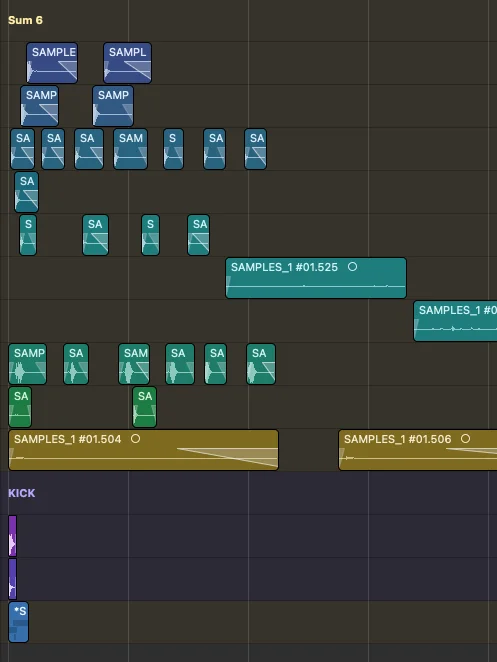Screen dimensions: 497x662
Task: Select the SAMPL region on top track
Action: 128,63
